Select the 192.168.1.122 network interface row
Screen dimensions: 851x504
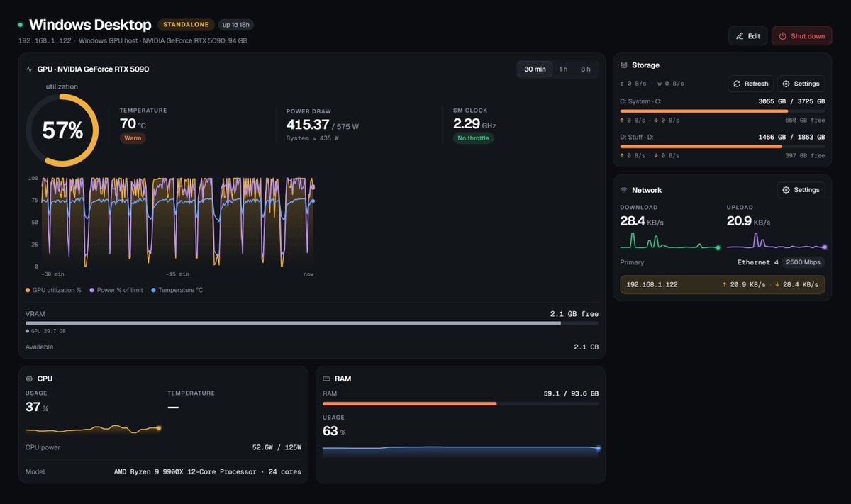[x=722, y=284]
